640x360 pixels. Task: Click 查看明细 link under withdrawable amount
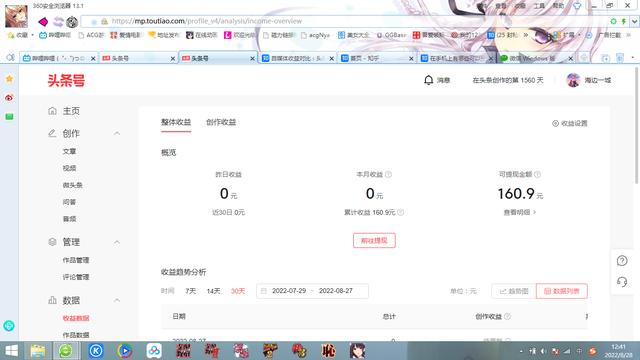point(520,212)
